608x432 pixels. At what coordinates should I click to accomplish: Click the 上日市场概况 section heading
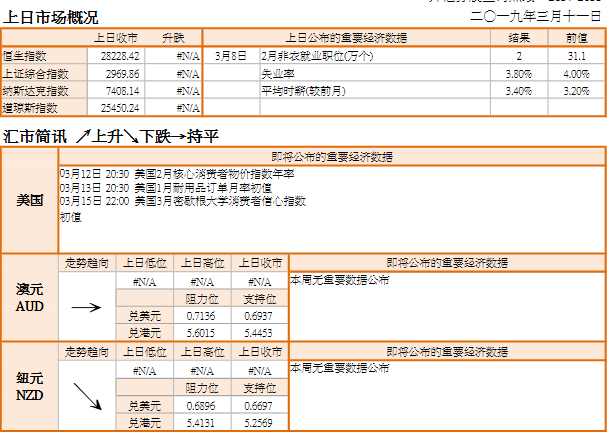pyautogui.click(x=51, y=17)
